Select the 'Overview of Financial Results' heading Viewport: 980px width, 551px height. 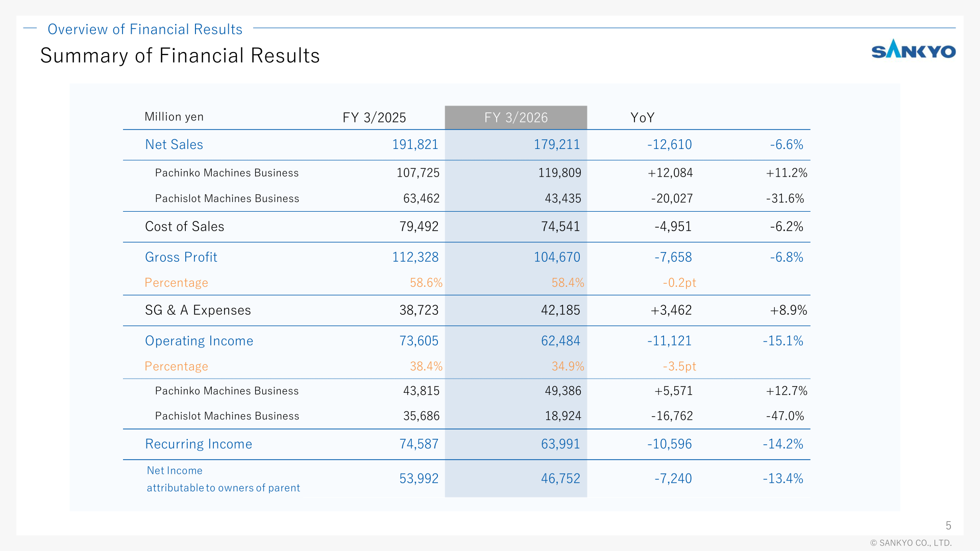tap(145, 29)
